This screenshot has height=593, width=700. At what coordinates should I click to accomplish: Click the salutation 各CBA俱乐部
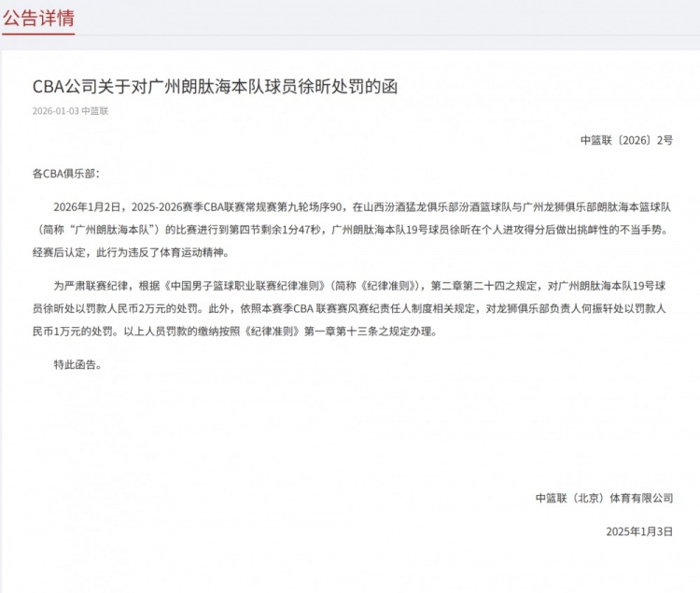(x=65, y=174)
